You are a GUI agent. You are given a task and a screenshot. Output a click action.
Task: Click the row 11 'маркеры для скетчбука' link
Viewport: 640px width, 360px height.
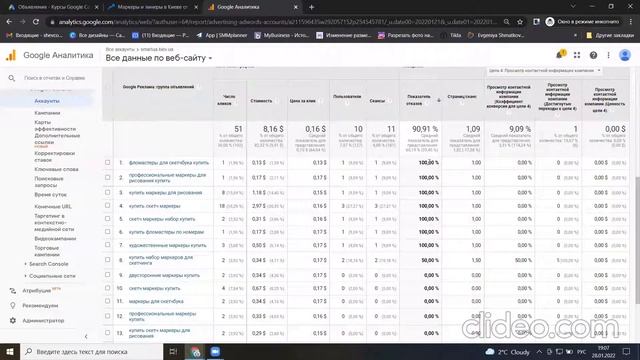click(156, 301)
